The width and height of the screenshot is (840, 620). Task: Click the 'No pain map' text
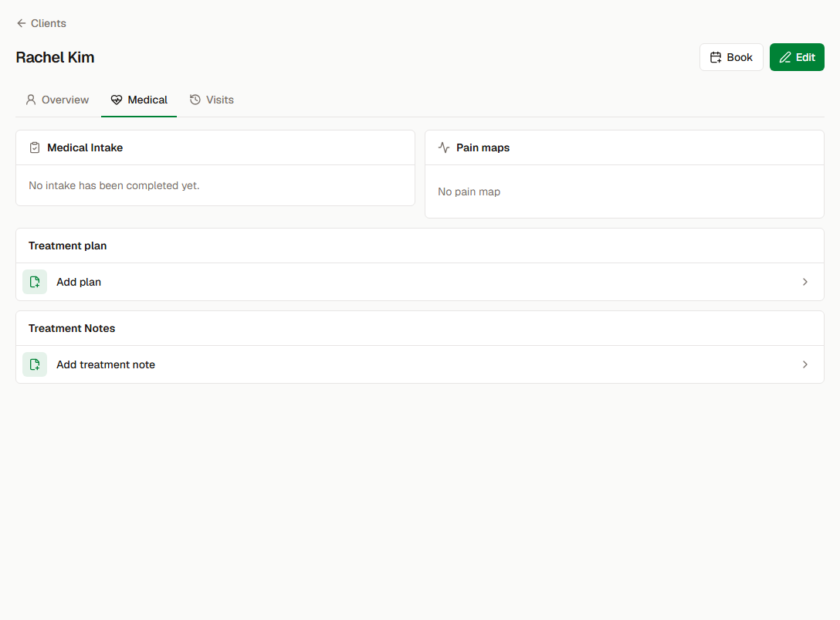pos(469,191)
